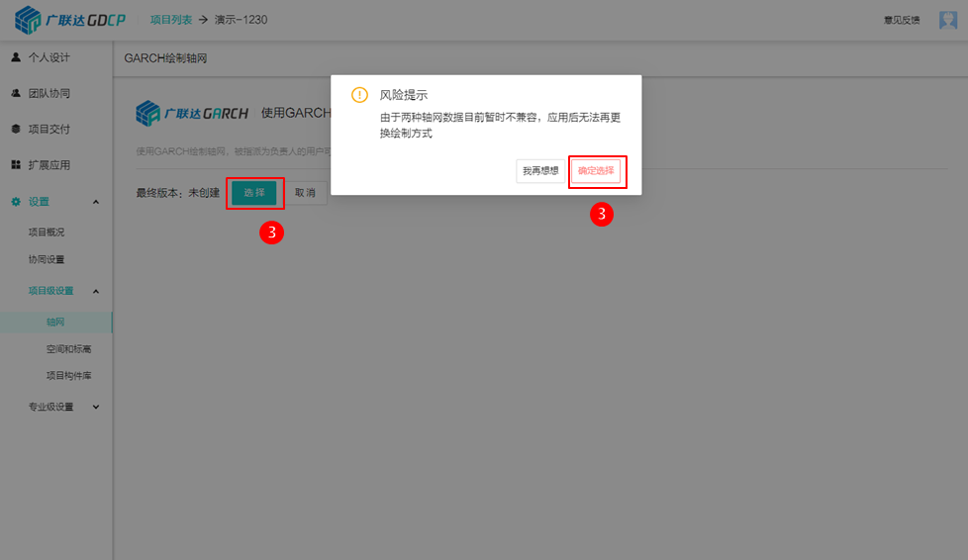
Task: Go to 项目列表 breadcrumb link
Action: (x=171, y=20)
